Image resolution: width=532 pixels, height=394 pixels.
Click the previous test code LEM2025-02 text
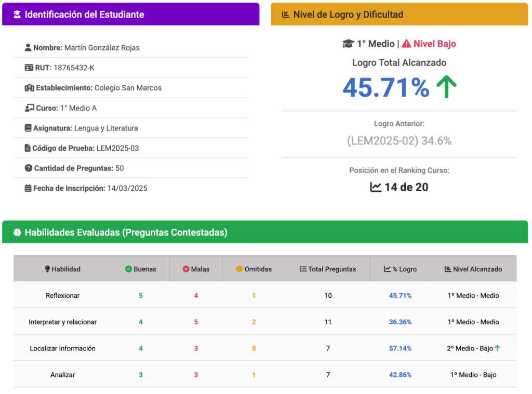[382, 141]
